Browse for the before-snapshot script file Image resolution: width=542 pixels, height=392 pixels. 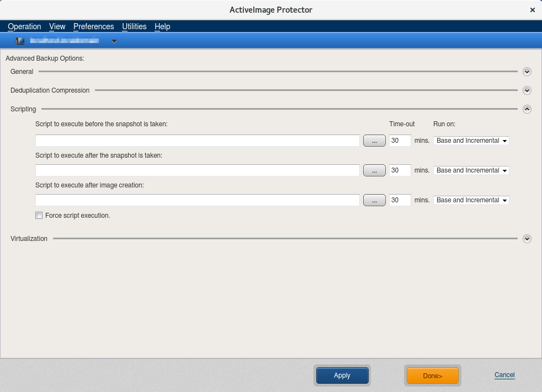point(374,141)
